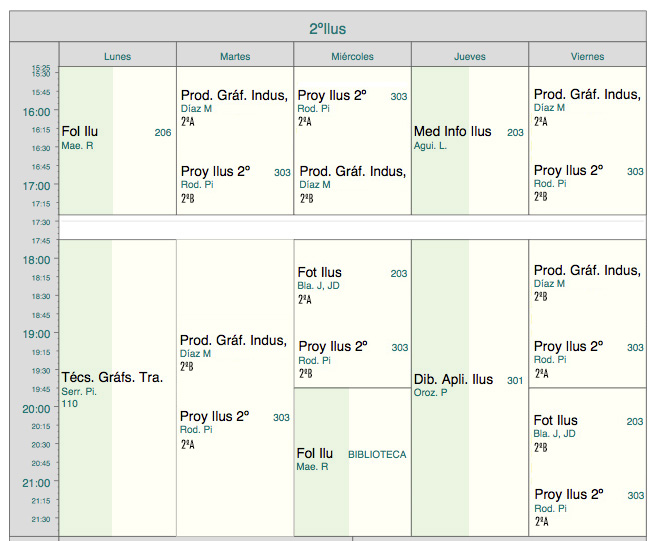The width and height of the screenshot is (657, 541).
Task: Select the Miércoles day column header
Action: pos(352,56)
